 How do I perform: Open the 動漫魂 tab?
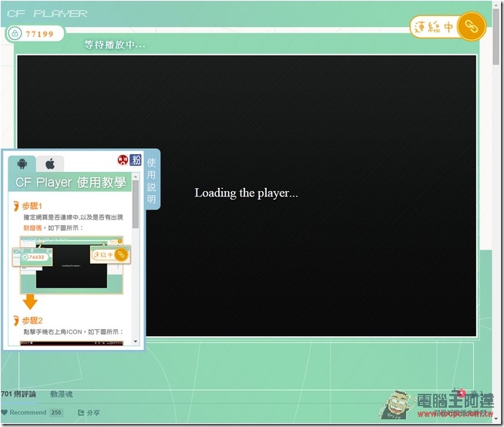click(61, 394)
